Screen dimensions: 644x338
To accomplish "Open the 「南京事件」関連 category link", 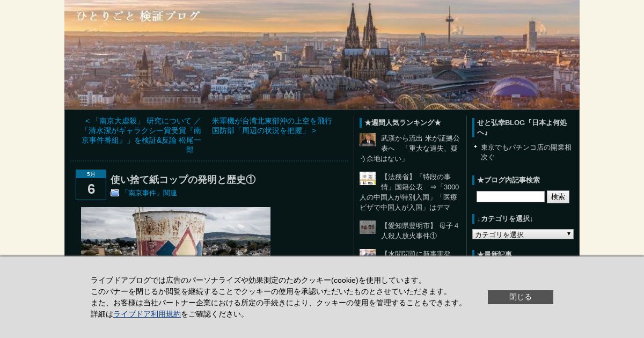I will coord(149,193).
